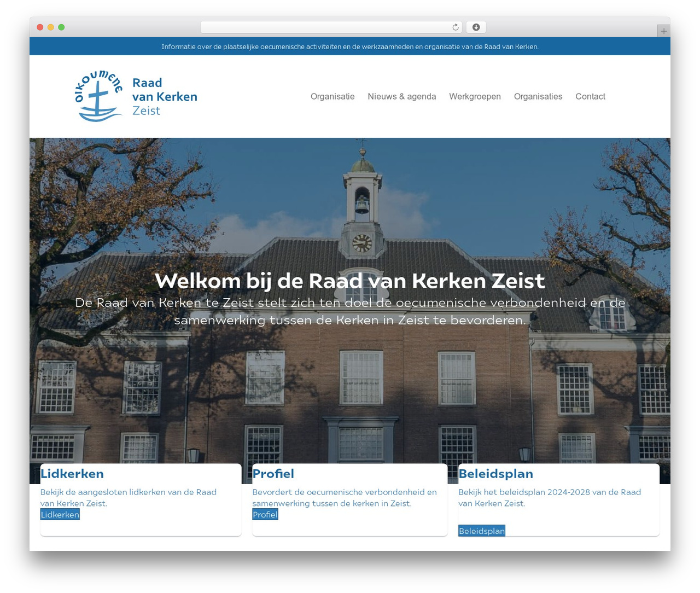Click the 'Bekijk het beleidsplan 2024-2028' description
This screenshot has height=593, width=700.
[550, 498]
